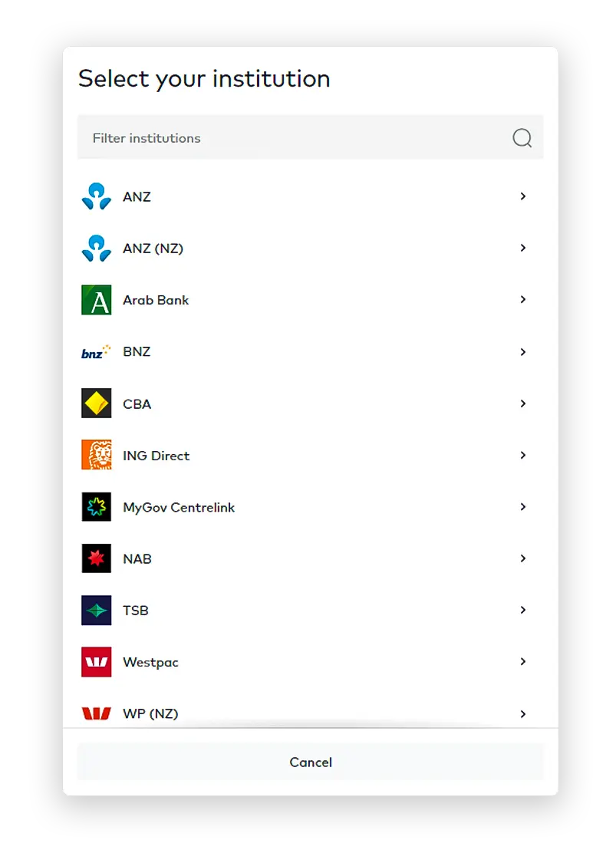
Task: Click the orange ING lion logo
Action: tap(97, 455)
